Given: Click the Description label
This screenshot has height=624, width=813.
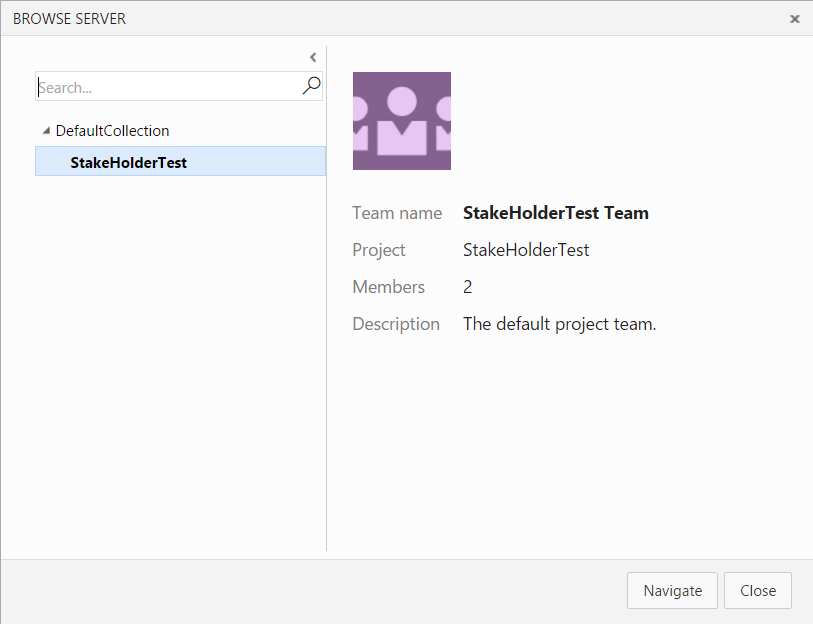Looking at the screenshot, I should coord(396,324).
